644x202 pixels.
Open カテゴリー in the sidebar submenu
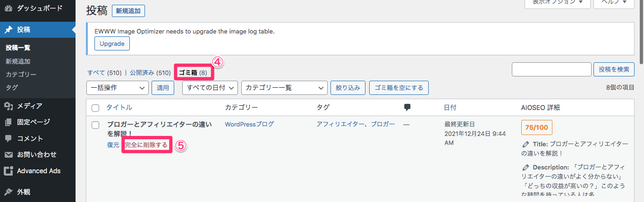tap(21, 74)
